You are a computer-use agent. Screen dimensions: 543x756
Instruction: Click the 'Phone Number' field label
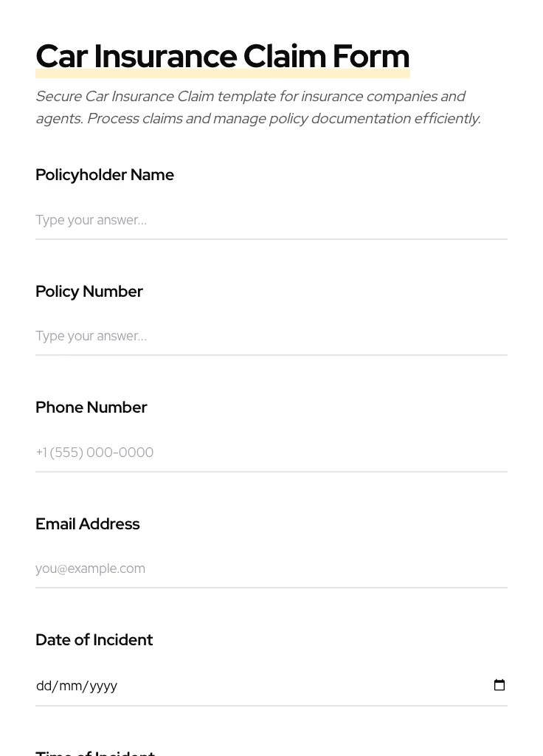[91, 408]
